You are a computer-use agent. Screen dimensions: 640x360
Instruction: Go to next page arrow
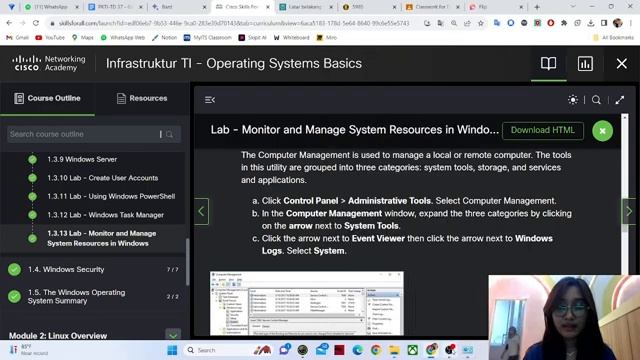pyautogui.click(x=629, y=211)
